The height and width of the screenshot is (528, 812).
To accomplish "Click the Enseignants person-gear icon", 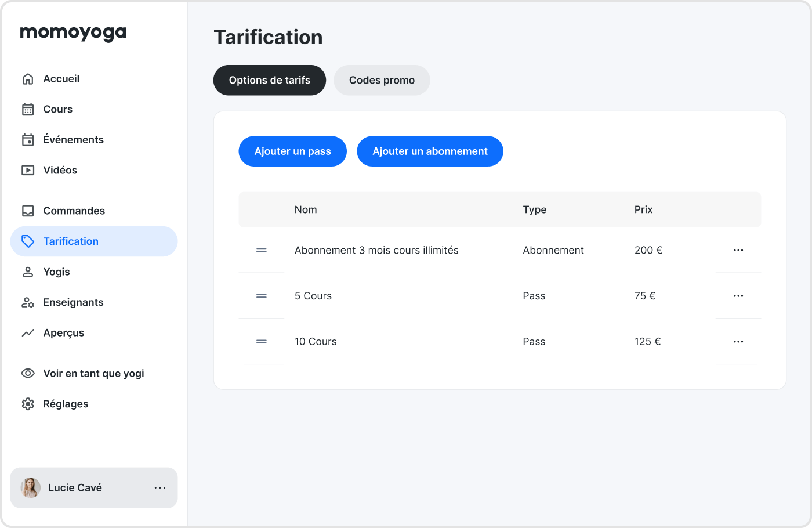I will pyautogui.click(x=28, y=302).
